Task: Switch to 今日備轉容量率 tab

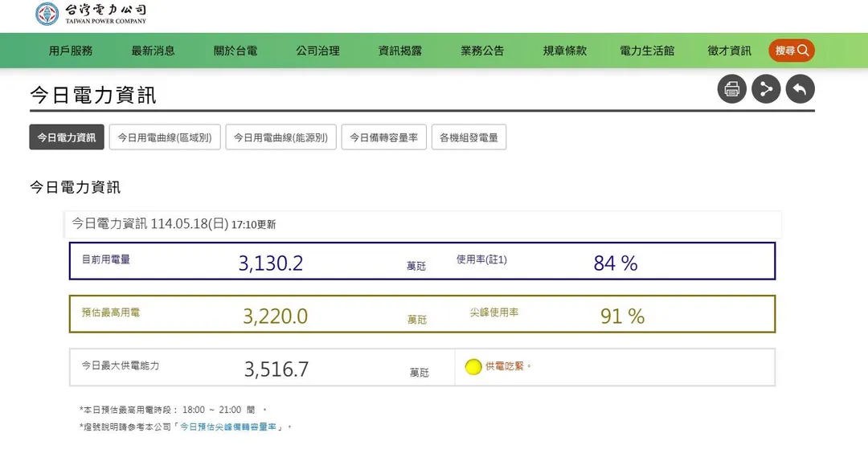Action: tap(383, 137)
